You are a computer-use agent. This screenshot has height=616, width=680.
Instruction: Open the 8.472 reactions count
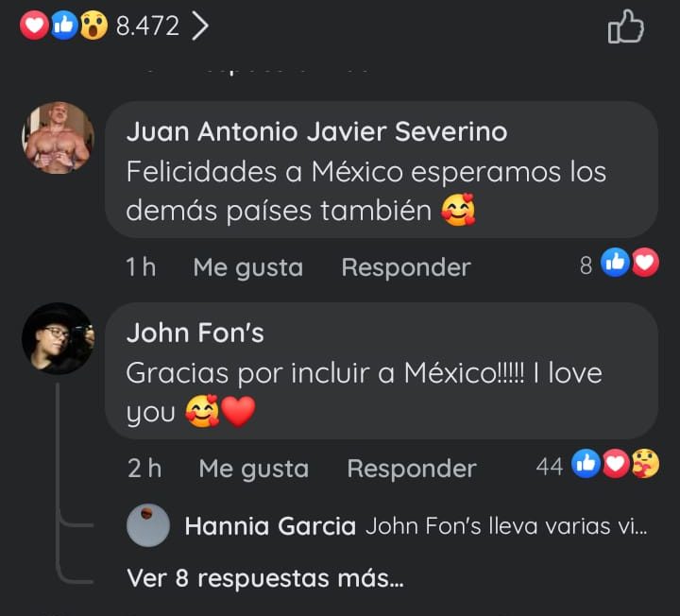[x=147, y=26]
